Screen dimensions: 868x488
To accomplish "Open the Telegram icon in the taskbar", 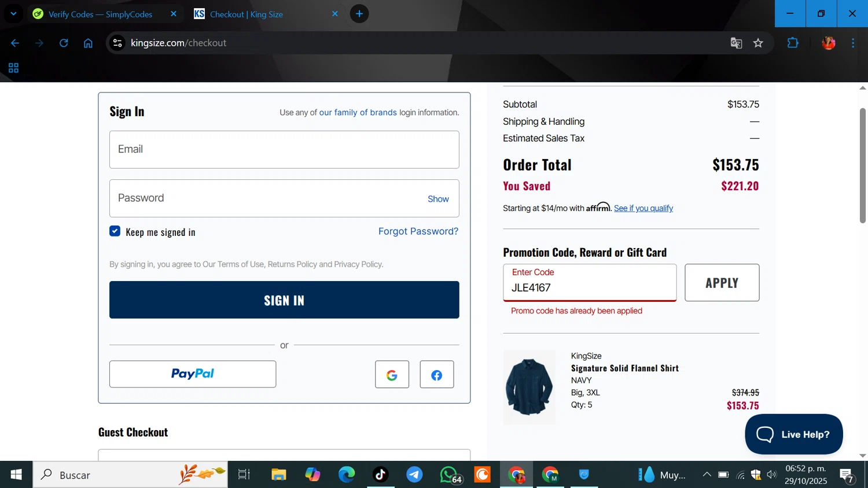I will coord(414,475).
